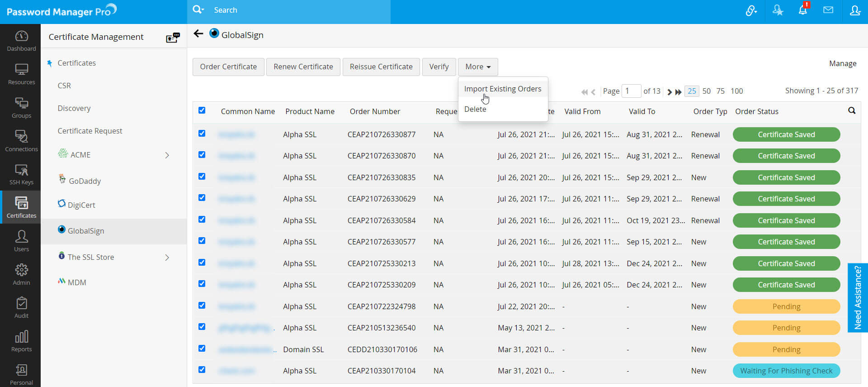
Task: Open Reports from the sidebar
Action: 21,341
